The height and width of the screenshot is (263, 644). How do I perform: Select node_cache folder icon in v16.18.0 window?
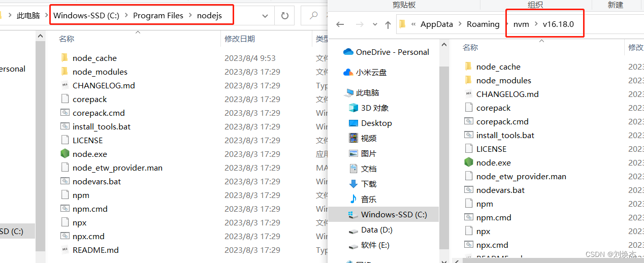(468, 67)
